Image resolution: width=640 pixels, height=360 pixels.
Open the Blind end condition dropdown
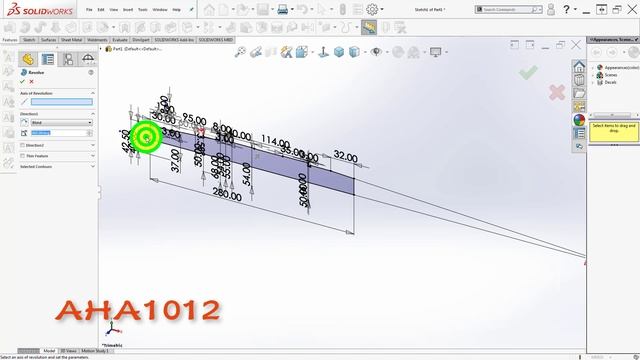[62, 122]
